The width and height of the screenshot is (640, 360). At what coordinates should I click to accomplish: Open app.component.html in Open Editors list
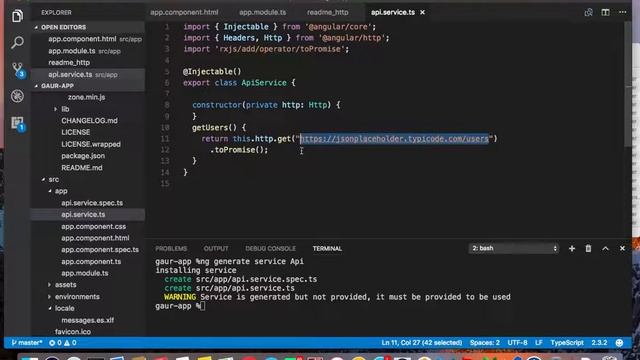(88, 39)
